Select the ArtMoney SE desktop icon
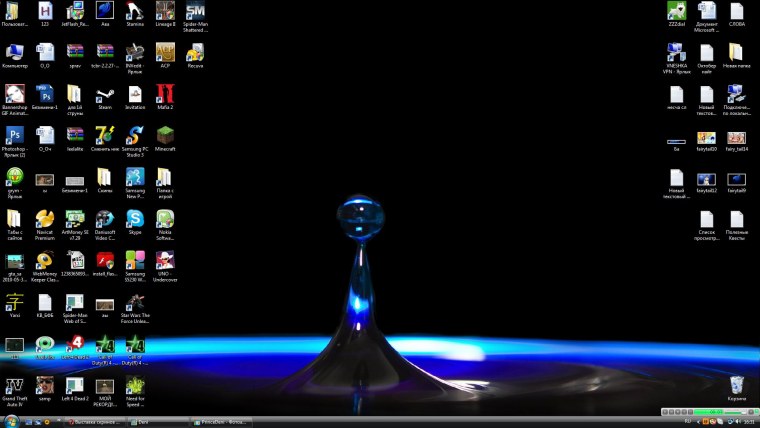 coord(75,219)
